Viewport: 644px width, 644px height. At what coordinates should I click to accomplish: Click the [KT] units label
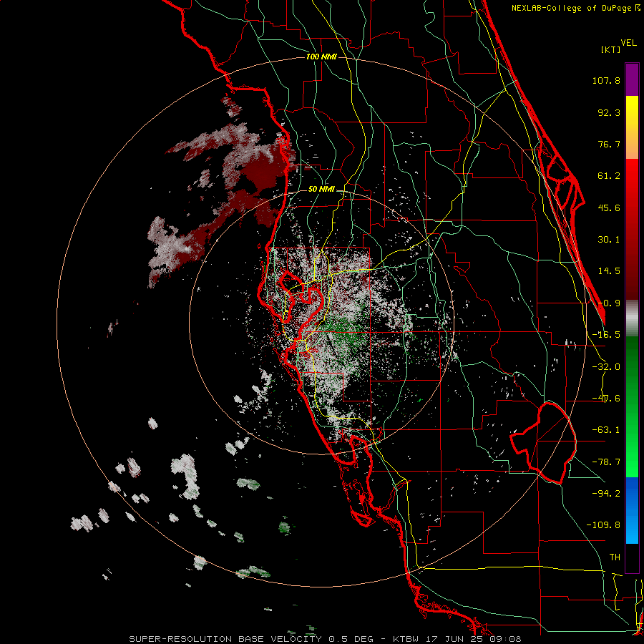[x=610, y=49]
